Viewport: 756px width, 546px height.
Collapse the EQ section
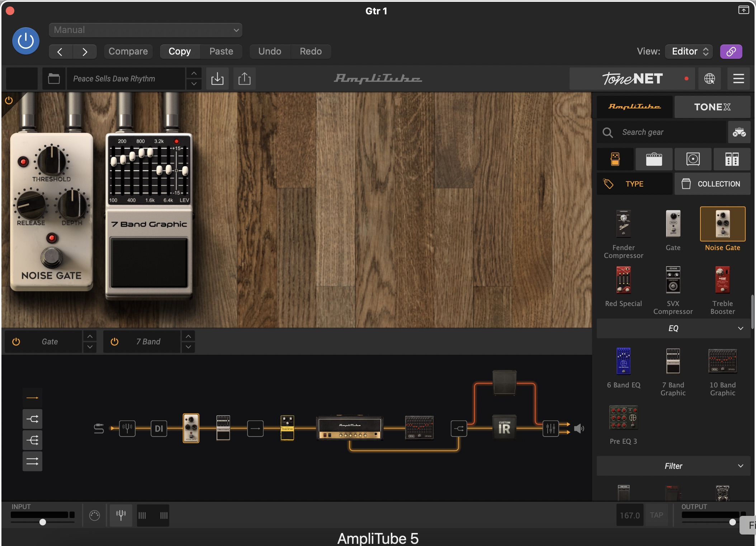coord(674,328)
